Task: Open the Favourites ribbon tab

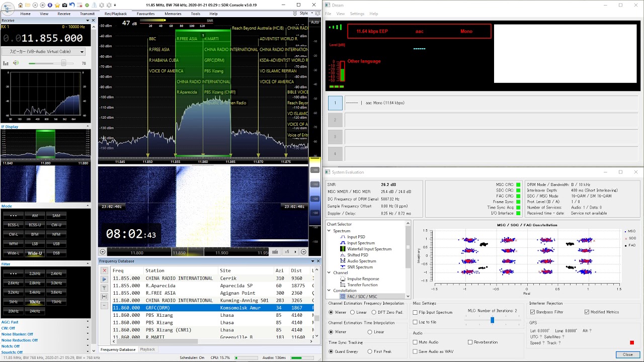Action: [x=146, y=14]
